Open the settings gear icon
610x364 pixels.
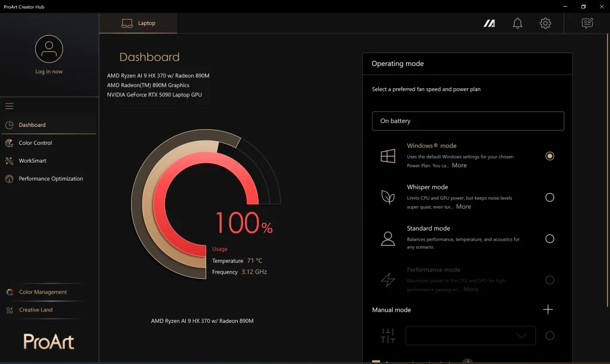545,23
